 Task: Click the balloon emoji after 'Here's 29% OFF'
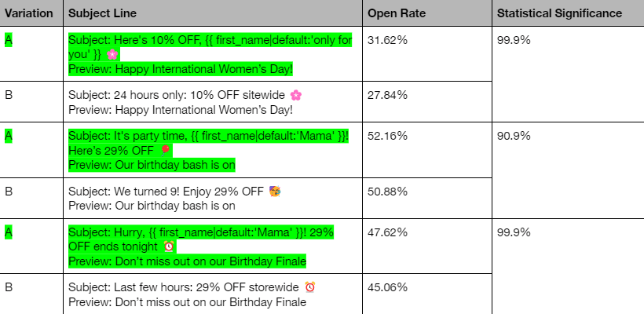(165, 151)
